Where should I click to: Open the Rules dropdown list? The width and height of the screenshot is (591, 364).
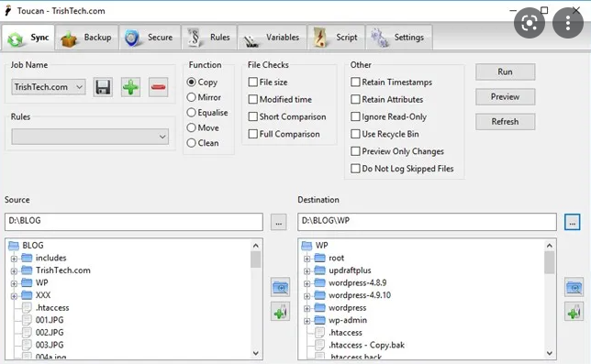tap(90, 137)
